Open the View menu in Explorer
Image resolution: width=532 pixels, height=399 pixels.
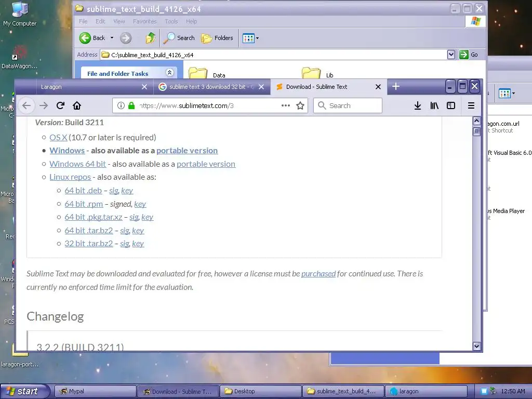click(119, 21)
